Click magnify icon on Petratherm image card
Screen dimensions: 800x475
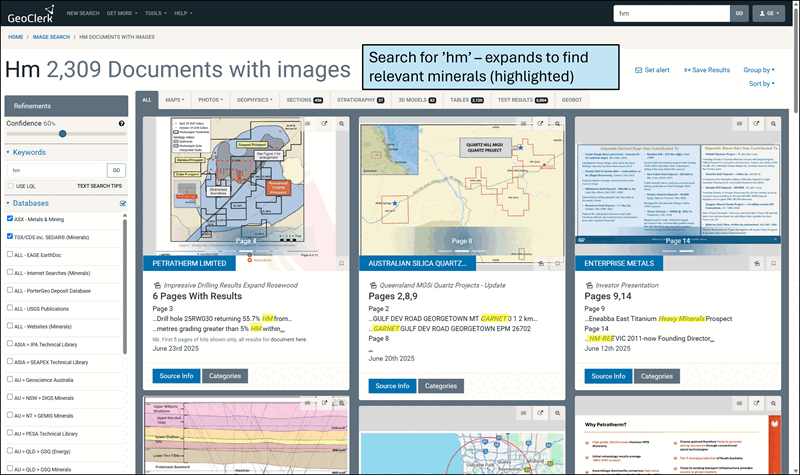[x=341, y=124]
